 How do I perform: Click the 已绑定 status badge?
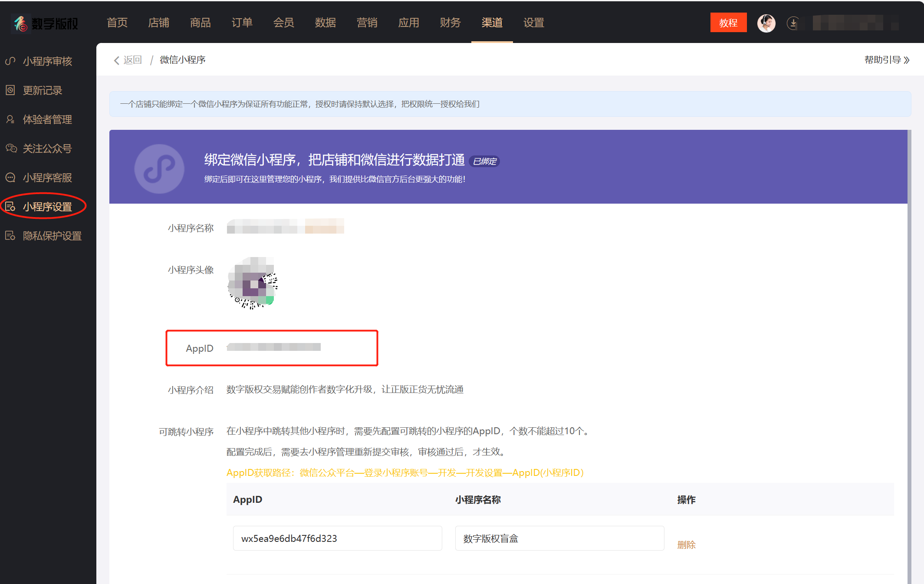(485, 161)
